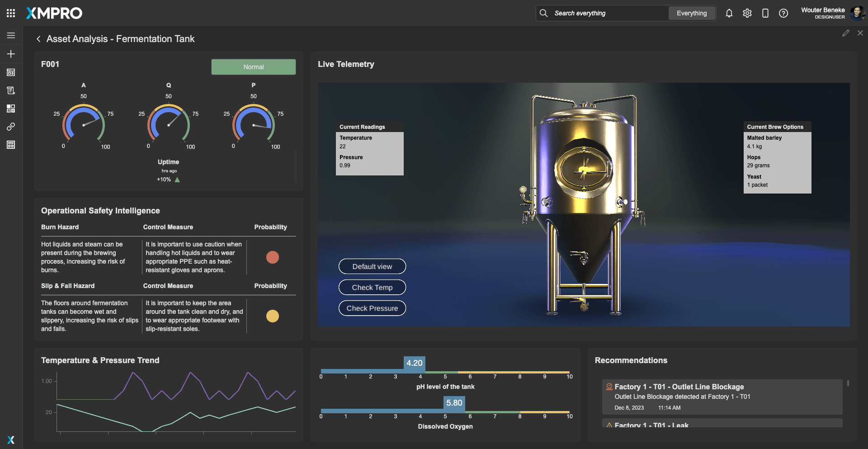Open the app launcher grid icon
Viewport: 868px width, 449px height.
[x=11, y=13]
